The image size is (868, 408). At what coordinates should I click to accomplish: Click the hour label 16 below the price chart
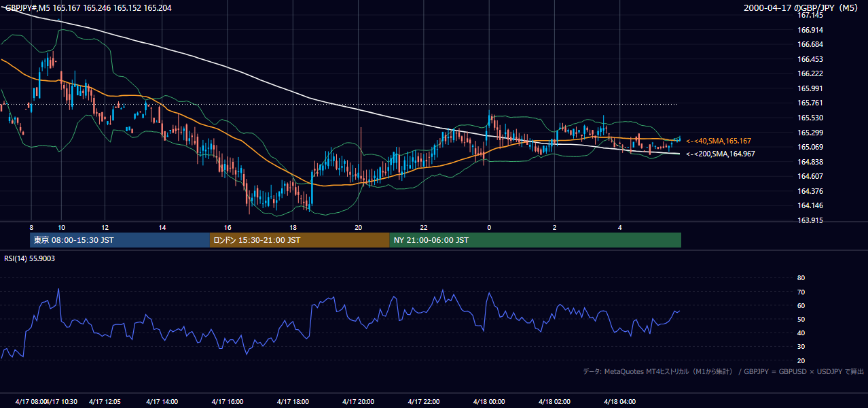(x=228, y=227)
